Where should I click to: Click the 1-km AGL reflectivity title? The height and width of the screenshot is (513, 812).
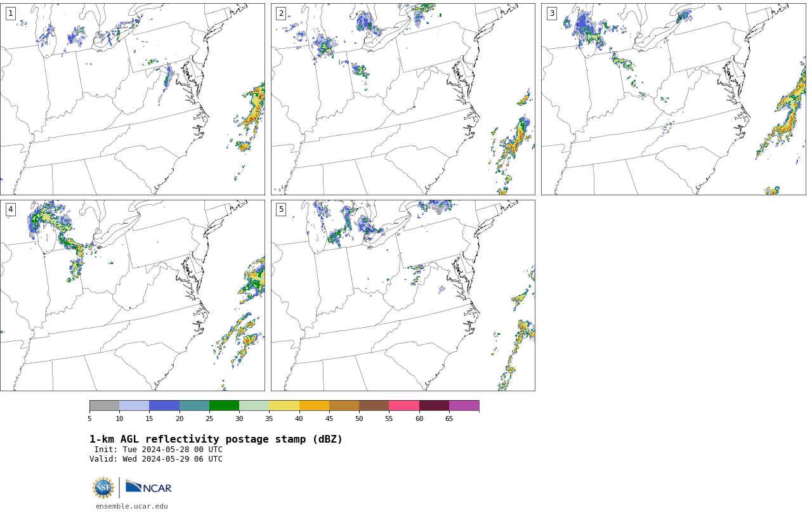point(216,439)
